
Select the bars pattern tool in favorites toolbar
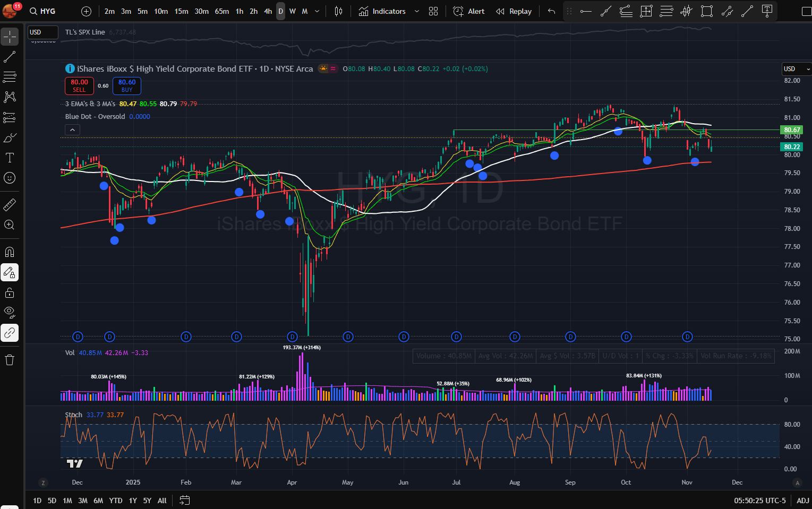pyautogui.click(x=687, y=11)
